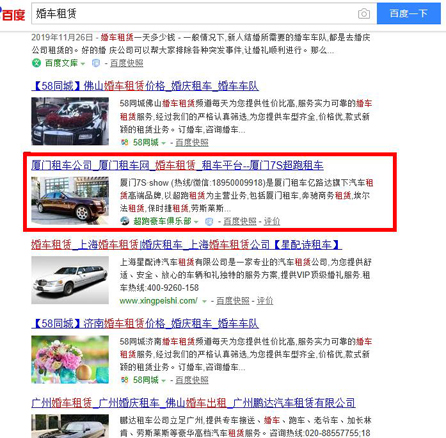Click the white limousine thumbnail
Screen dimensions: 446x438
click(70, 280)
